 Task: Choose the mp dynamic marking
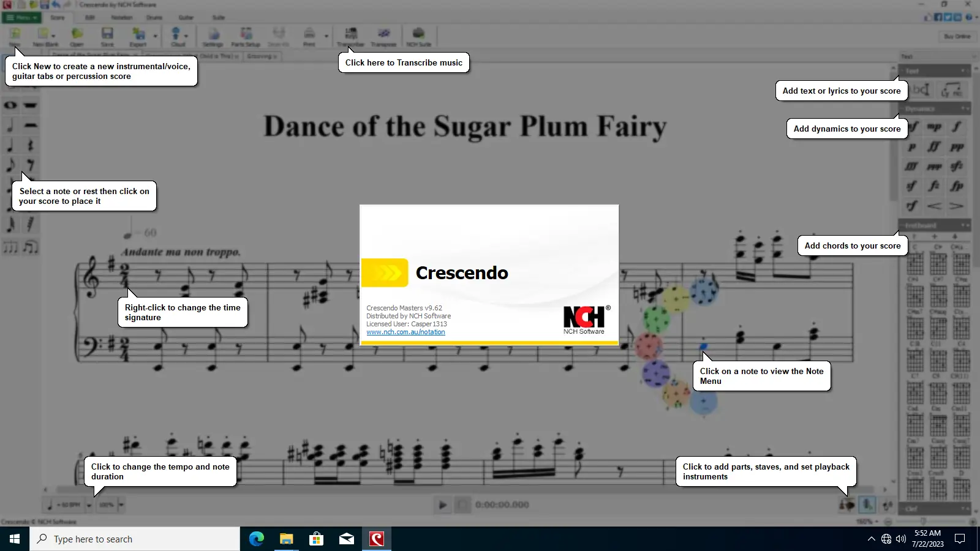[x=935, y=127]
